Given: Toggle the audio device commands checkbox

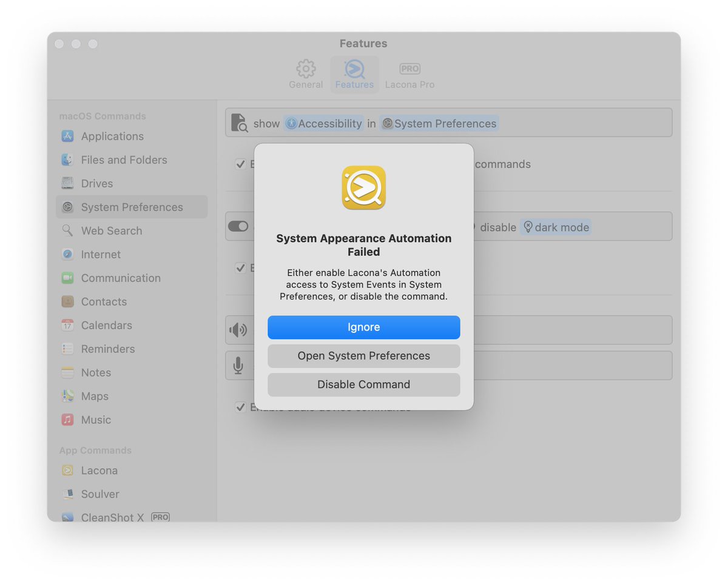Looking at the screenshot, I should (240, 407).
